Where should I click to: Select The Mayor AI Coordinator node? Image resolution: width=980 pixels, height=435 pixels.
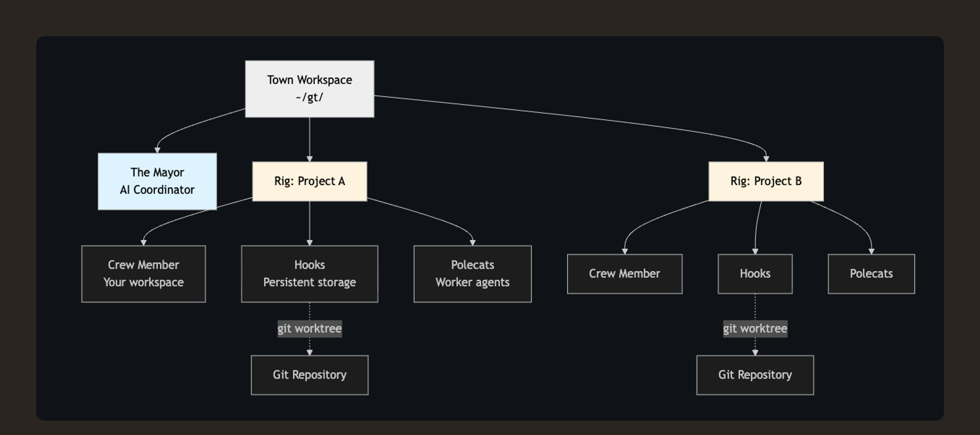[157, 181]
